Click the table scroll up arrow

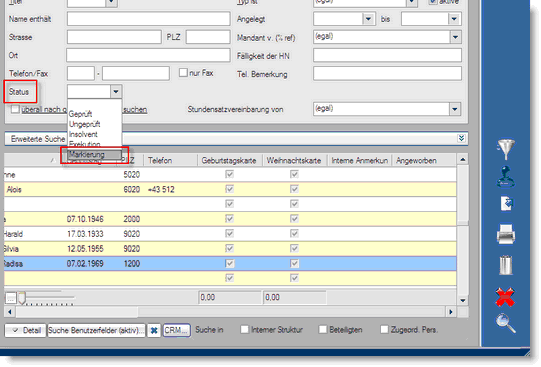[463, 159]
